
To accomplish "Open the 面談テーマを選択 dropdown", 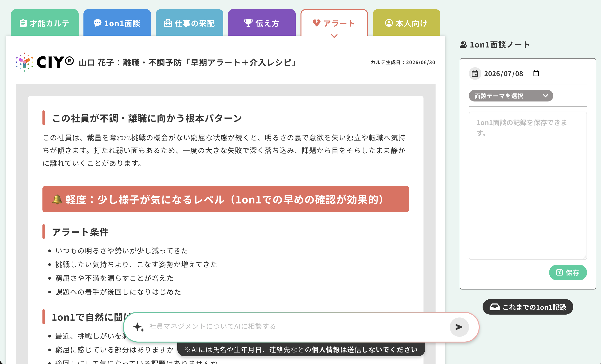I will (x=511, y=96).
